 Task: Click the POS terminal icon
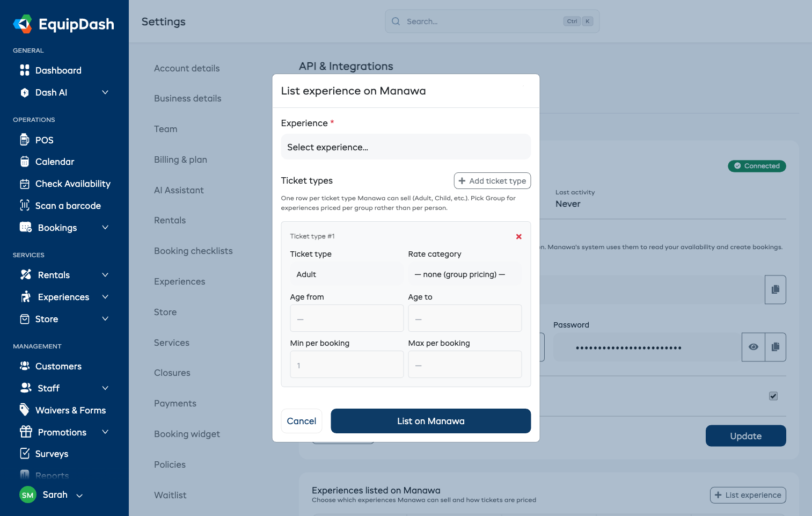click(x=25, y=140)
